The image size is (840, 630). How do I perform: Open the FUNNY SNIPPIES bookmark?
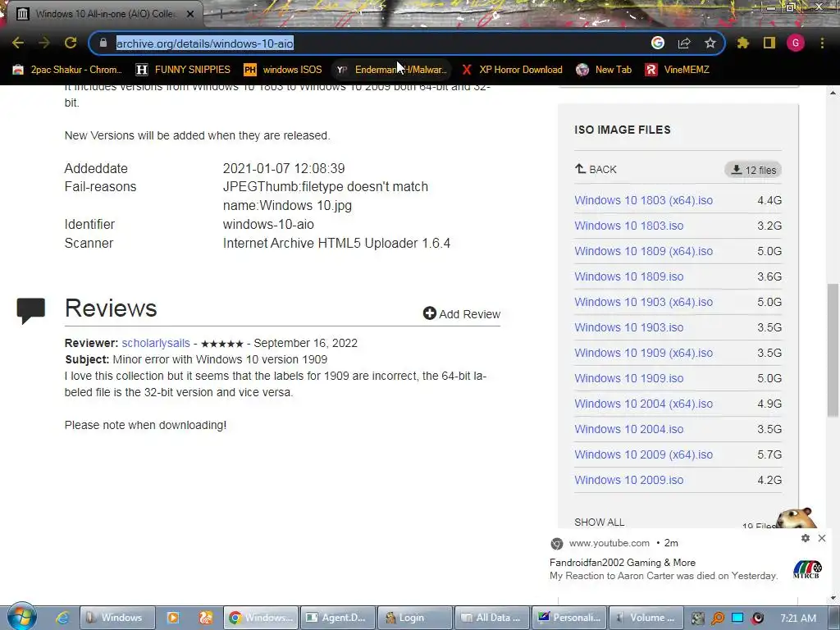click(183, 70)
